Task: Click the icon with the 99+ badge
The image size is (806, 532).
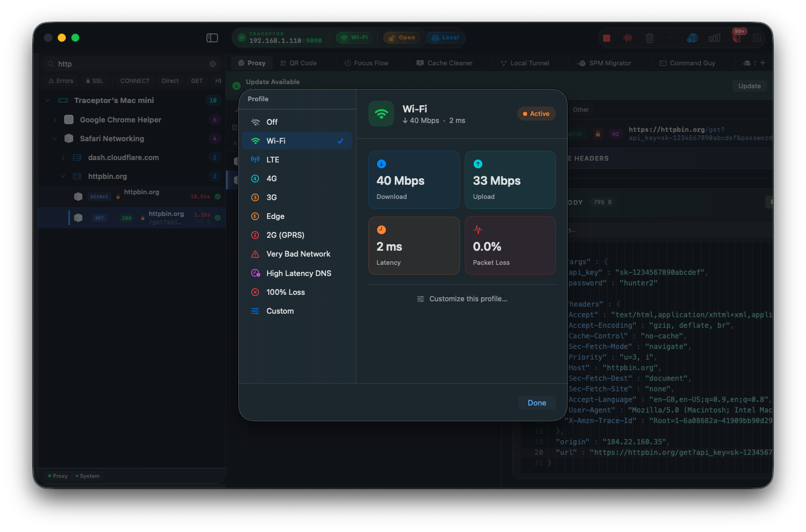Action: (737, 38)
